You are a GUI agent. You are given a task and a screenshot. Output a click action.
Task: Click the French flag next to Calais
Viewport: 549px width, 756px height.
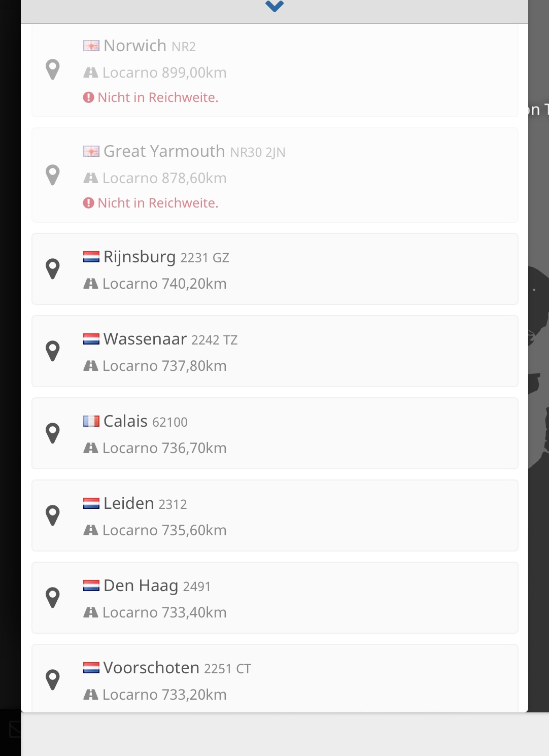(x=91, y=421)
